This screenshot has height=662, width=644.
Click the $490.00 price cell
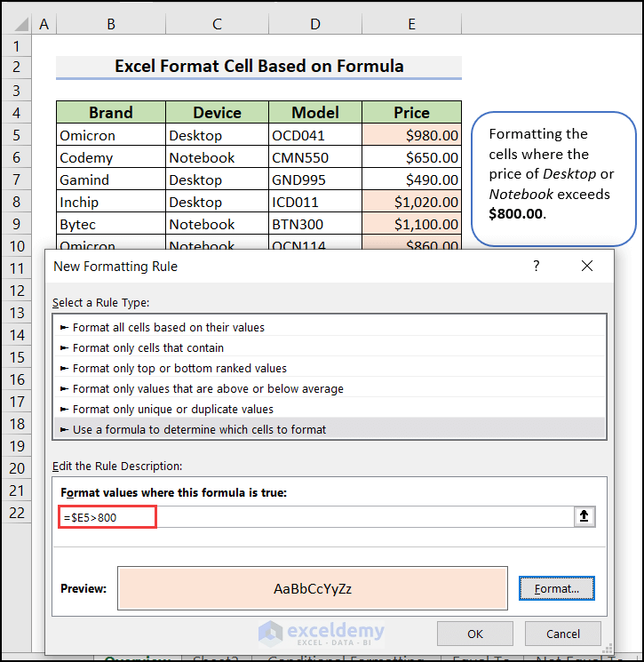tap(411, 179)
